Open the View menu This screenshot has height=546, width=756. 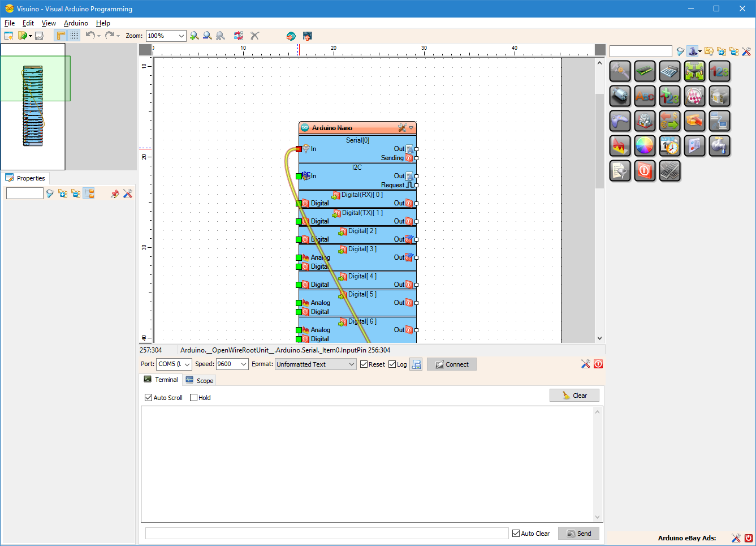(49, 23)
